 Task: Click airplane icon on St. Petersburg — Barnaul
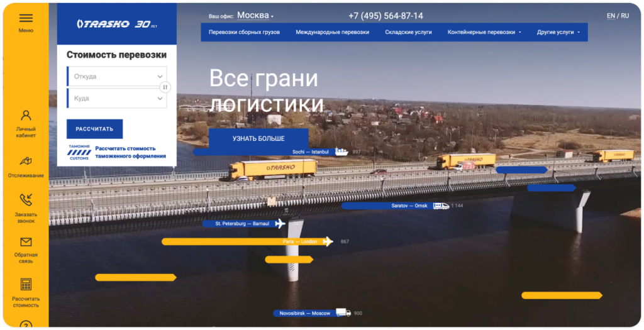coord(280,224)
